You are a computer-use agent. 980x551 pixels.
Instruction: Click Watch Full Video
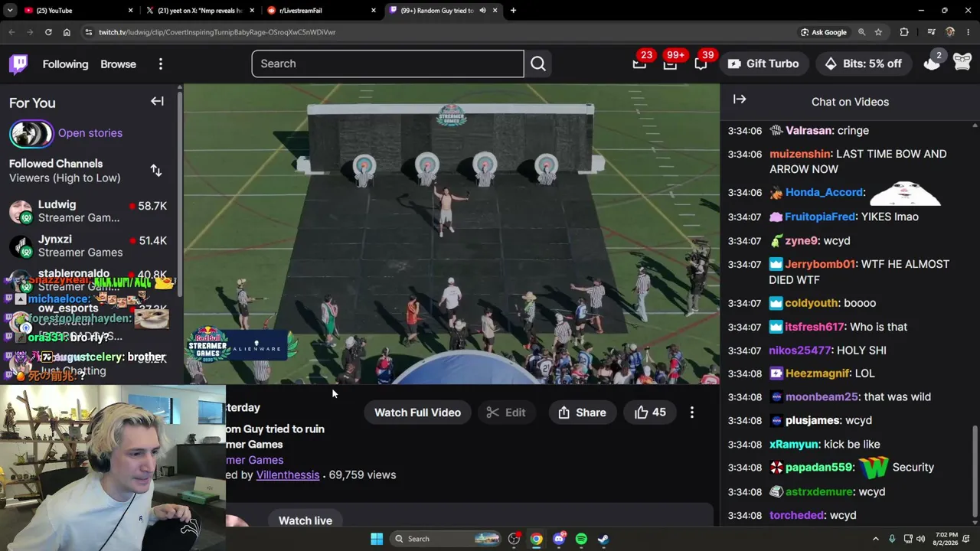pos(417,412)
